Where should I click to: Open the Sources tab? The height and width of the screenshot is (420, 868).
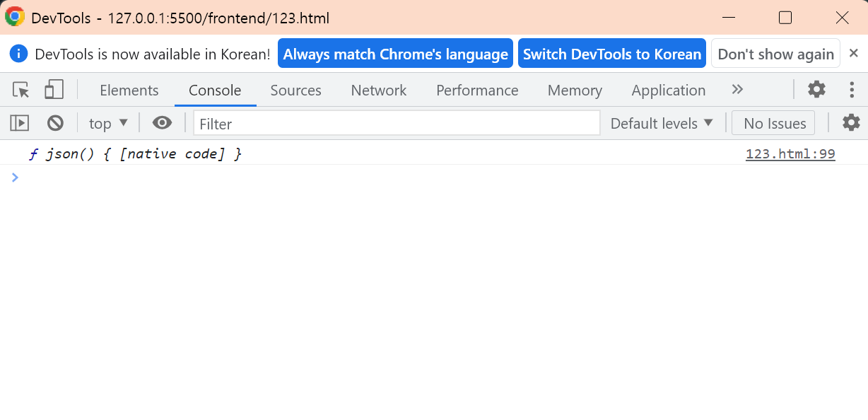coord(295,90)
